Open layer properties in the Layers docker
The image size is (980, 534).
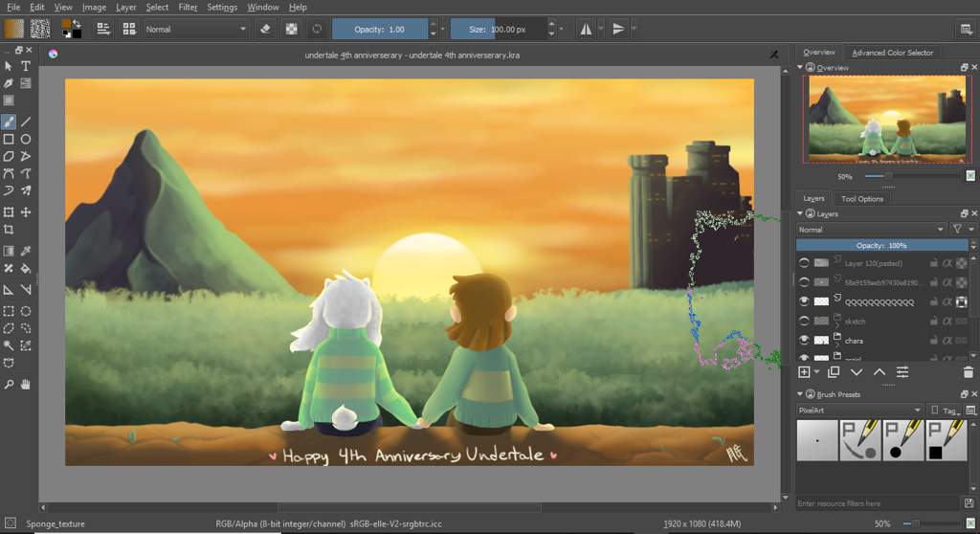tap(902, 372)
